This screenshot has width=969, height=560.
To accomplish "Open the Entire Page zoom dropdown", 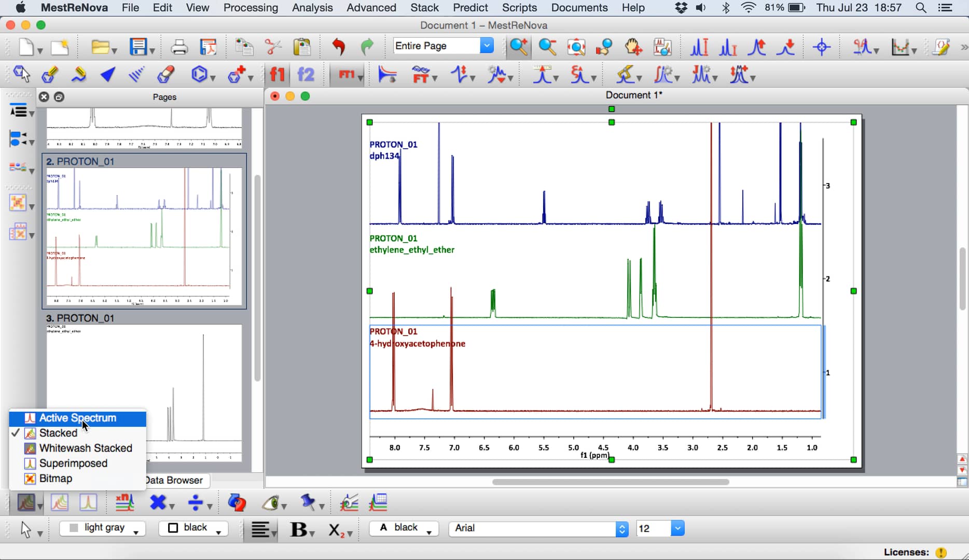I will click(x=486, y=46).
